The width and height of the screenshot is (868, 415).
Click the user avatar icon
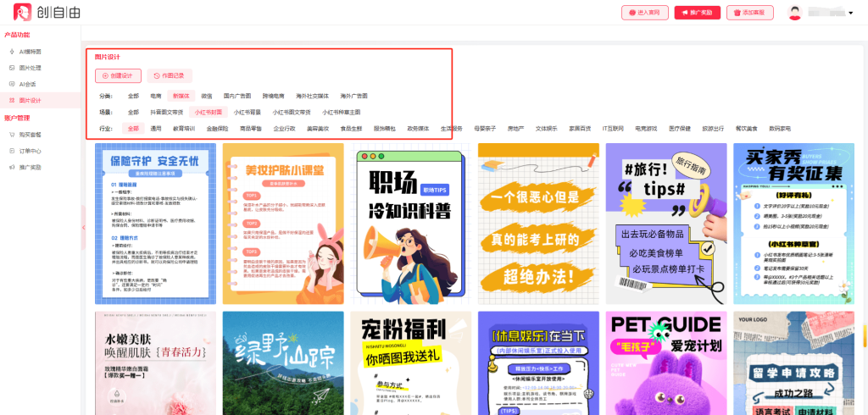point(794,13)
